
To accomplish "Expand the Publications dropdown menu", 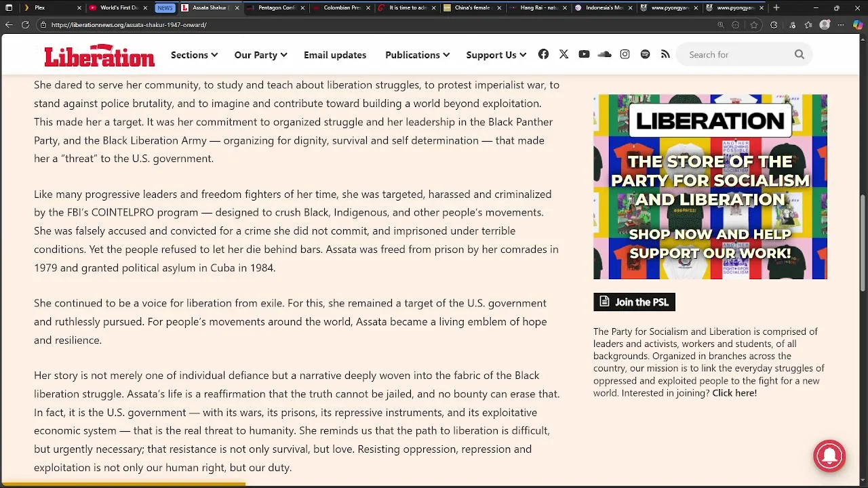I will coord(417,55).
